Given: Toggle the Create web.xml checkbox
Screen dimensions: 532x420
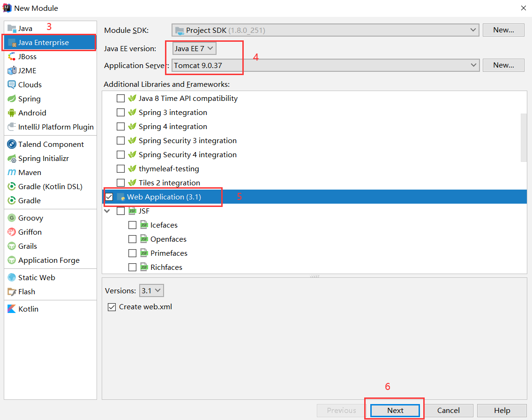Looking at the screenshot, I should (x=112, y=307).
